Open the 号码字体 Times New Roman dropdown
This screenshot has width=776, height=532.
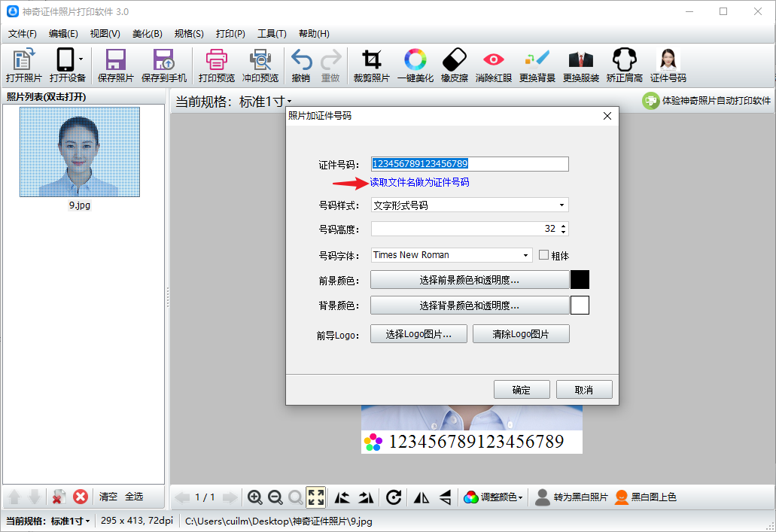pos(452,255)
